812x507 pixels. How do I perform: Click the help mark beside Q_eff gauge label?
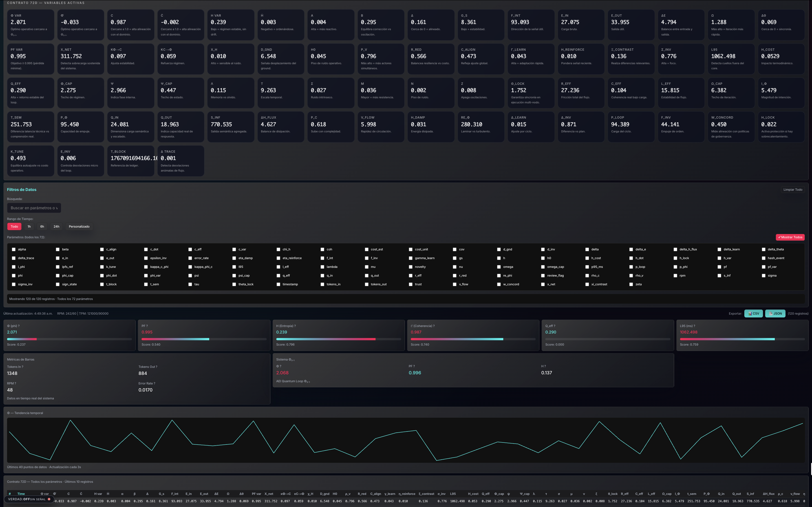(x=554, y=326)
